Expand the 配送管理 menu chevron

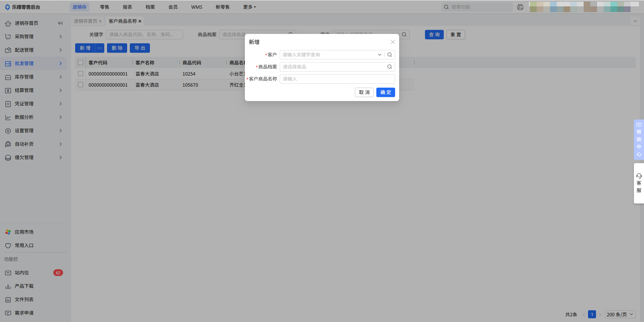pyautogui.click(x=61, y=50)
